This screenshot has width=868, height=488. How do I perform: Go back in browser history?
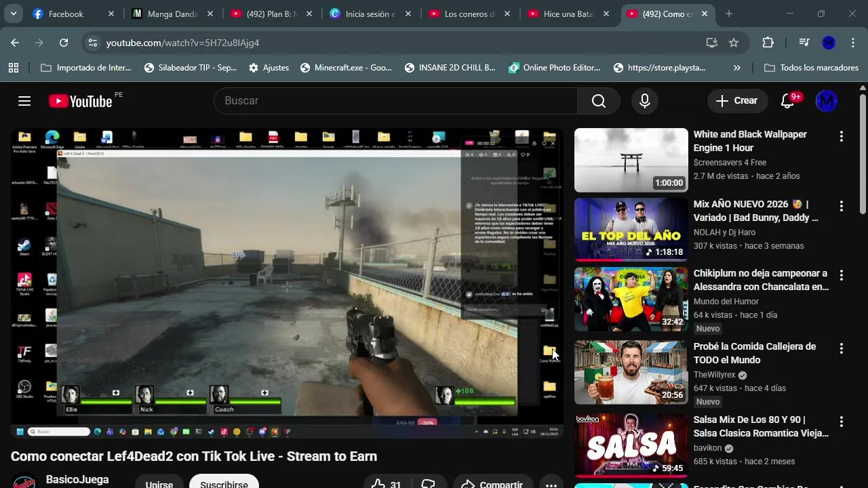[15, 43]
